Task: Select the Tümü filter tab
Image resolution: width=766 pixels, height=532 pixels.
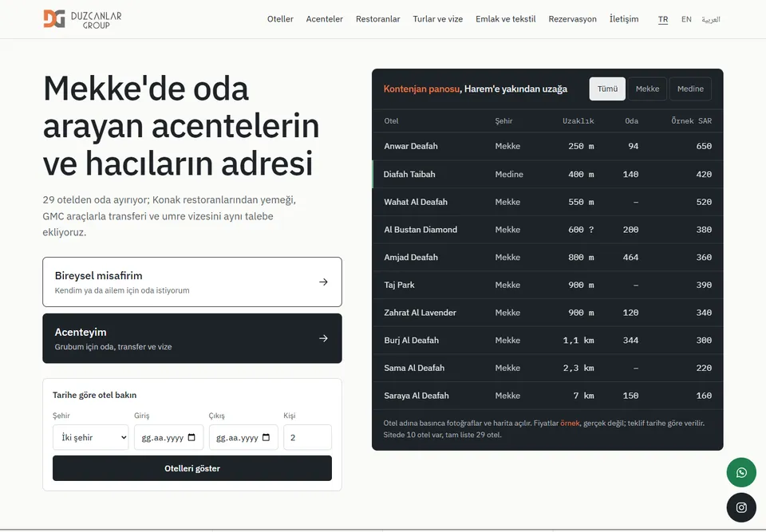Action: [x=607, y=89]
